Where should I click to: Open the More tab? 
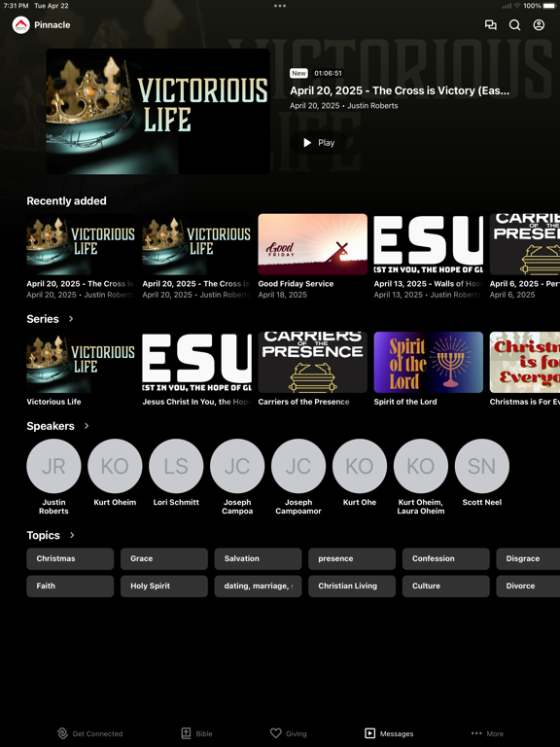[487, 733]
